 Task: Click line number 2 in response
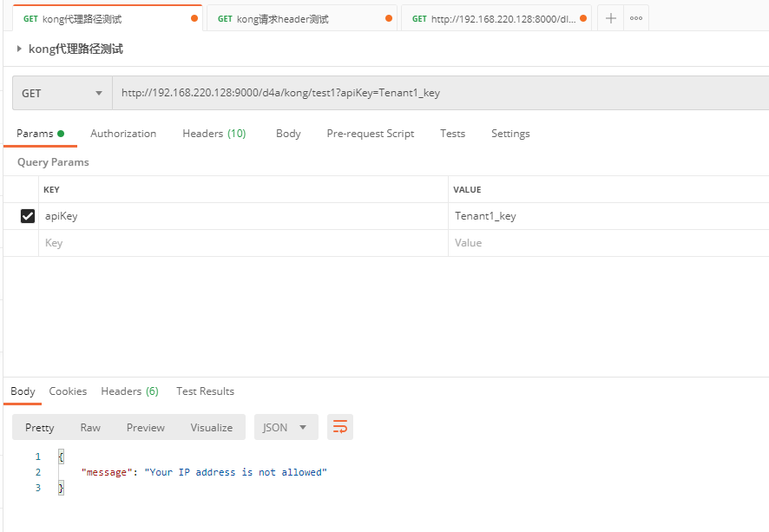point(38,472)
